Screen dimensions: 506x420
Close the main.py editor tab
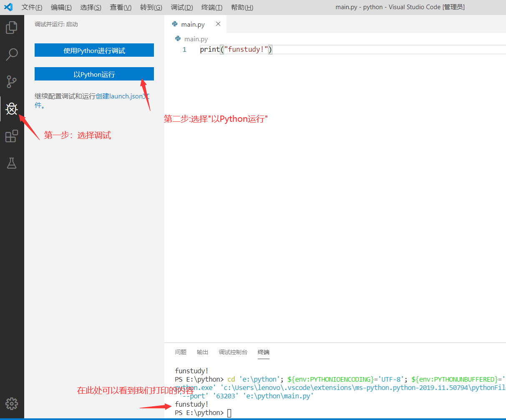(x=218, y=24)
